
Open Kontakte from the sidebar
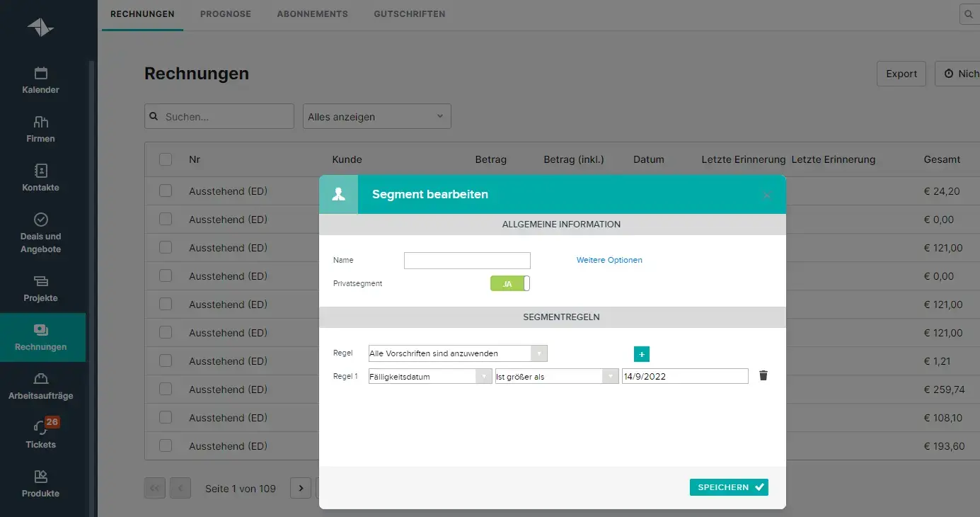pos(41,178)
